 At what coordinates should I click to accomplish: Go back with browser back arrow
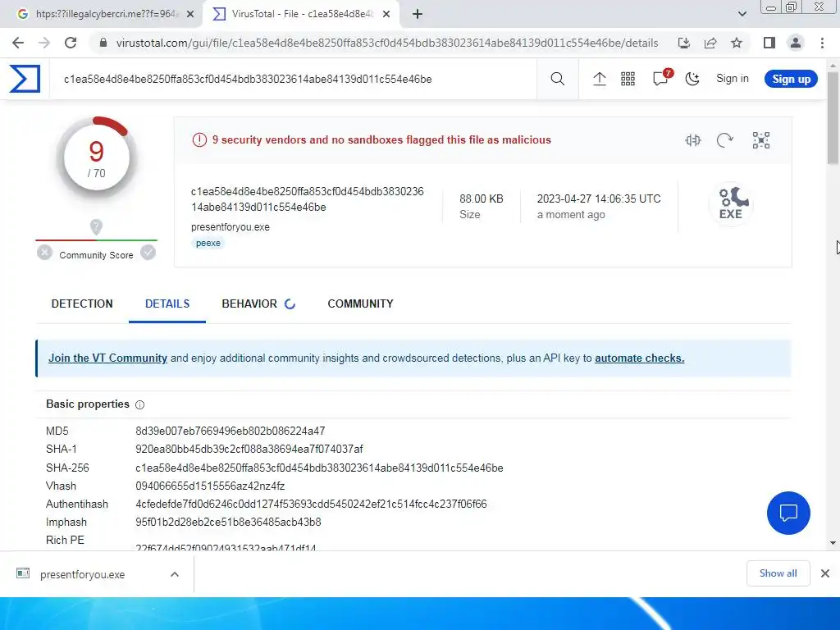coord(18,43)
